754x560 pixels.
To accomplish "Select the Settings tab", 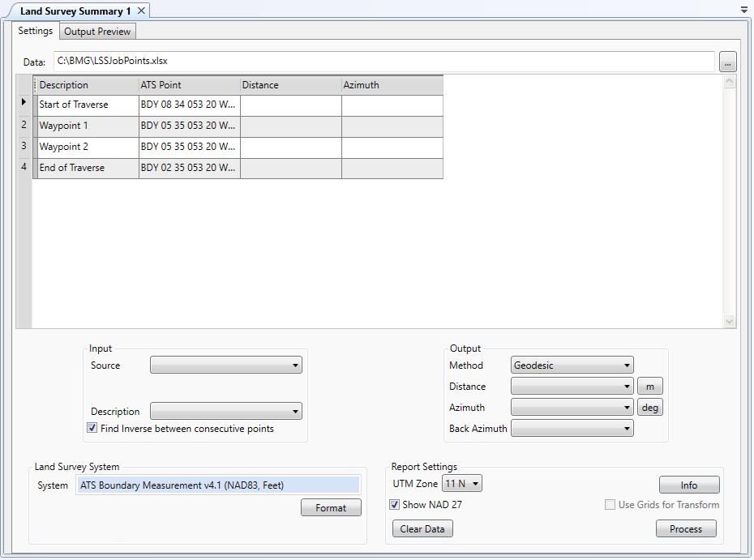I will click(36, 32).
